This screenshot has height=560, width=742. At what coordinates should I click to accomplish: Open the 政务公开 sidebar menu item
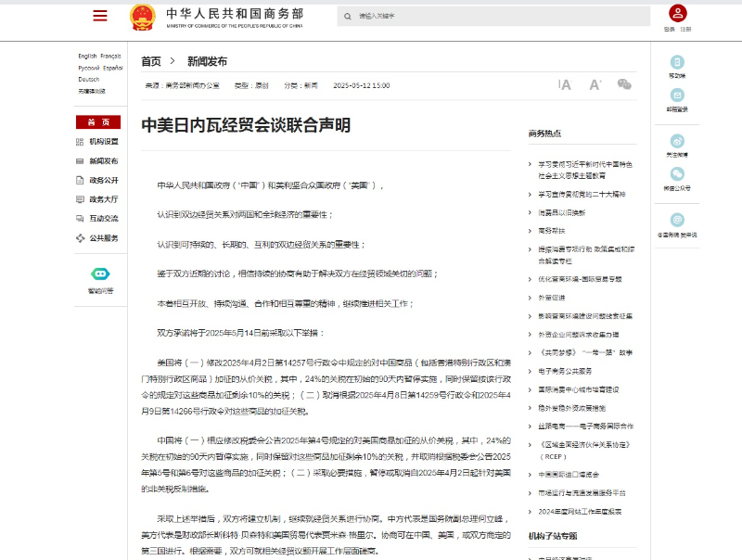click(x=104, y=180)
